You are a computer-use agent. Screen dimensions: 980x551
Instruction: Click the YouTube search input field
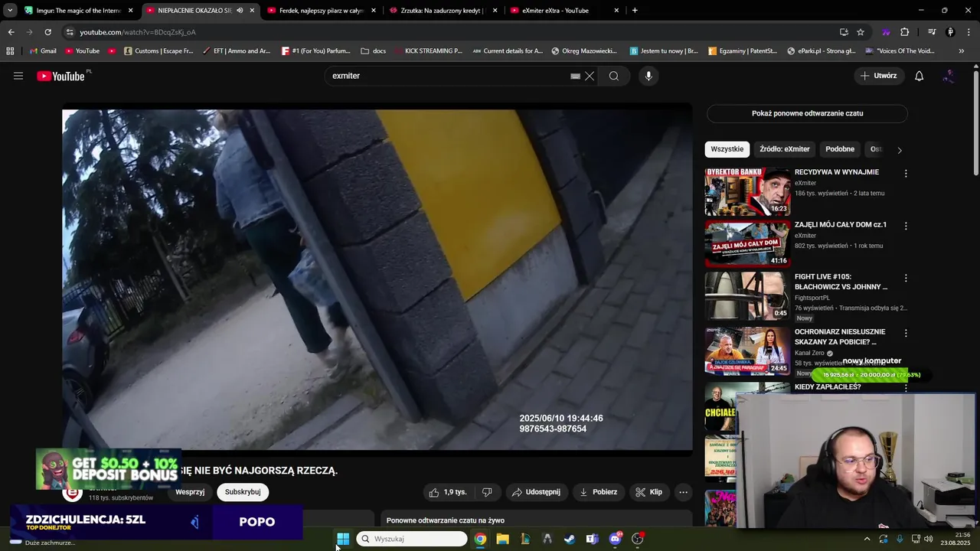[x=448, y=76]
